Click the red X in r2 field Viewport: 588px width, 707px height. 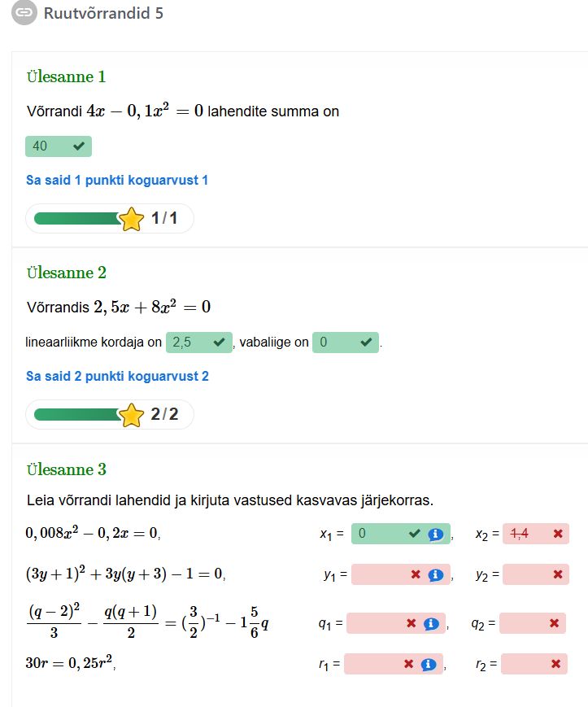(x=555, y=664)
